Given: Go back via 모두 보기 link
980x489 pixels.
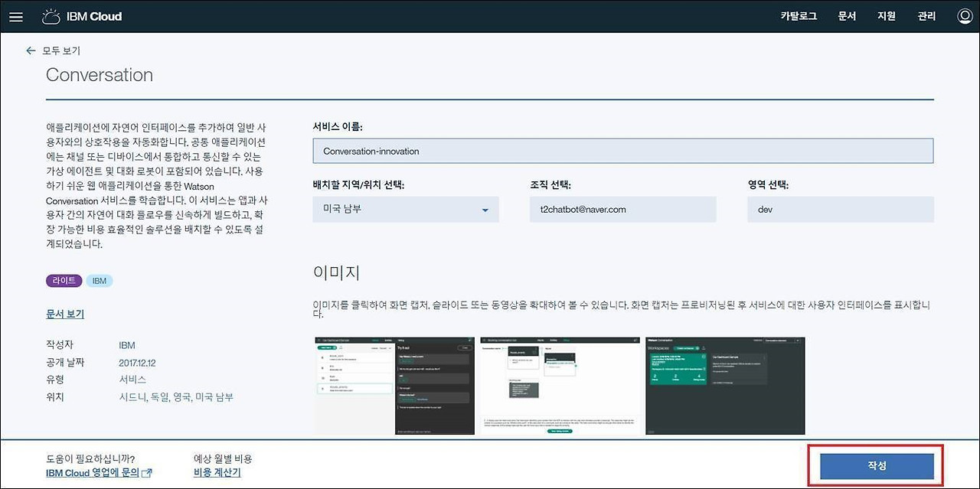Looking at the screenshot, I should (x=61, y=51).
